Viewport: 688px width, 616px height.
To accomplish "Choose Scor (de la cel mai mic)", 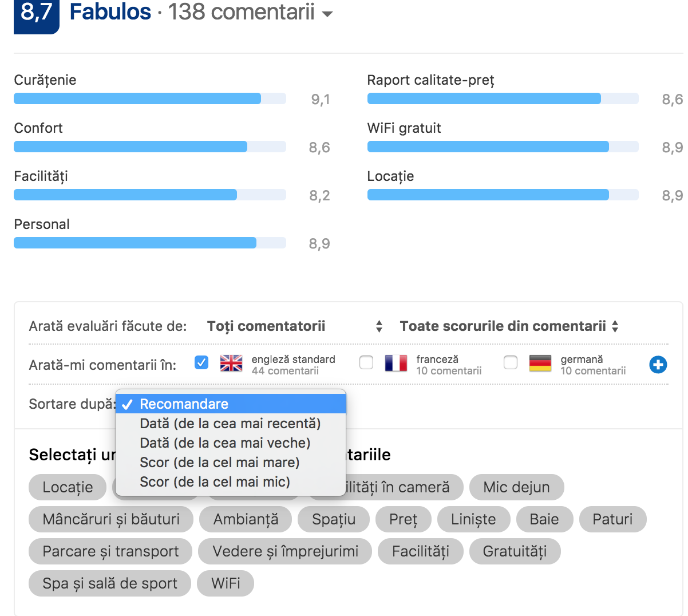I will (215, 482).
